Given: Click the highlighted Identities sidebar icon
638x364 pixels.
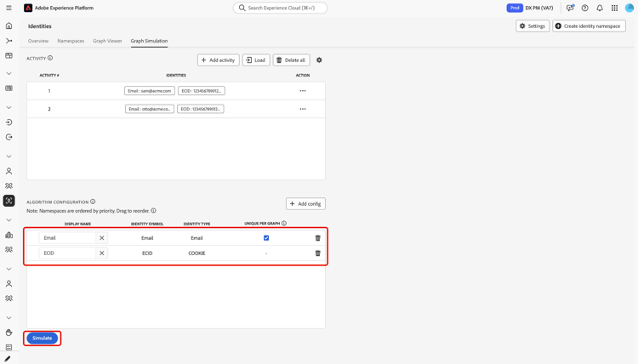Looking at the screenshot, I should 9,201.
